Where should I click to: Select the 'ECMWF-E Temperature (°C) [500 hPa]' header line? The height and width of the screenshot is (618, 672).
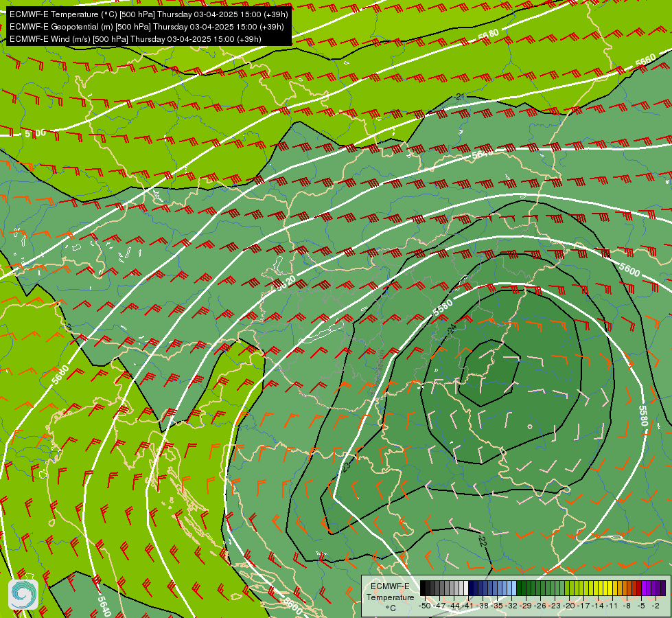pyautogui.click(x=148, y=14)
